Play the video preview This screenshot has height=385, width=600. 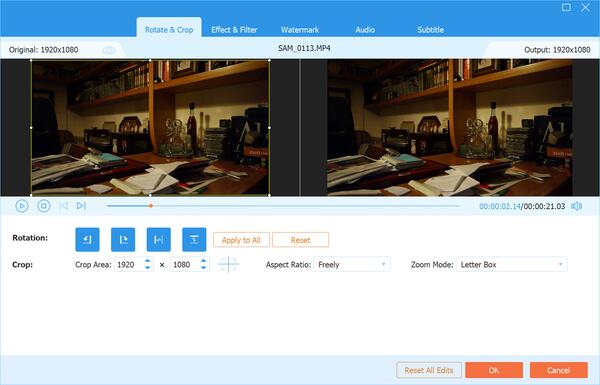[22, 206]
